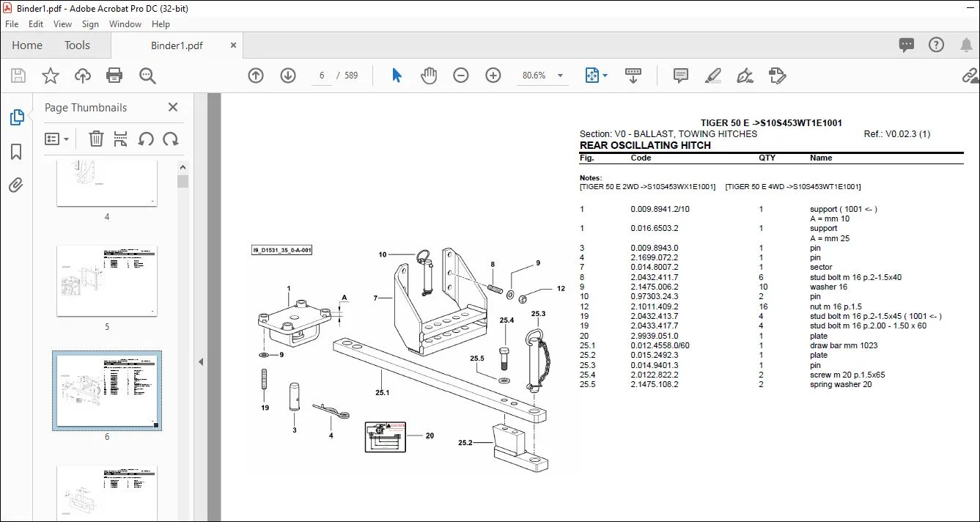Click the 'draw bar mm 1023' entry
The height and width of the screenshot is (522, 980).
[844, 345]
